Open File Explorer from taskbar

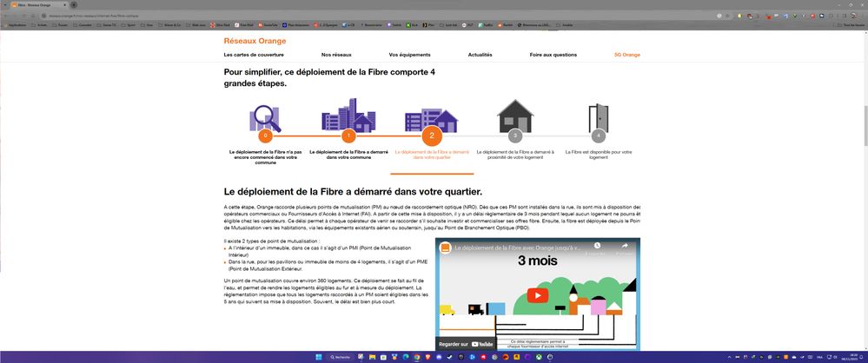(x=372, y=358)
